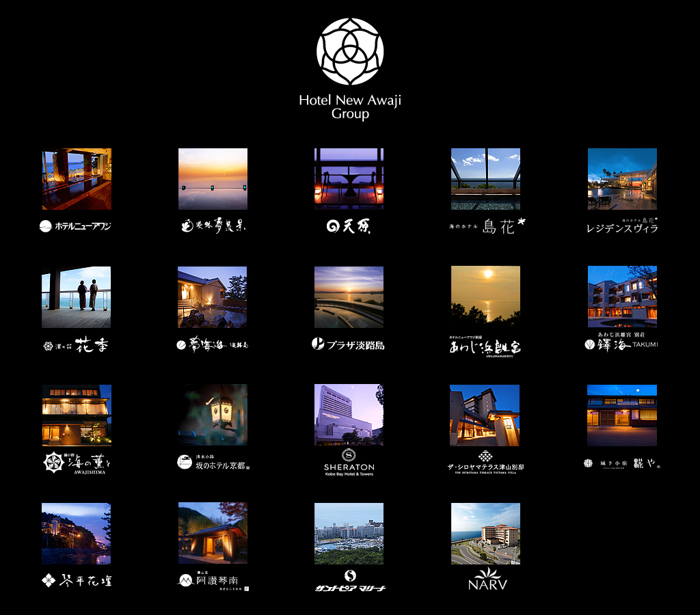Screen dimensions: 700x615
Task: Open the 島花 glass-roof sea view thumbnail
Action: pyautogui.click(x=486, y=179)
